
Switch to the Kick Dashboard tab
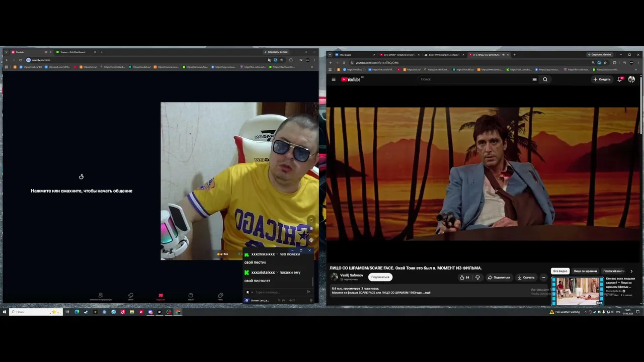point(74,52)
